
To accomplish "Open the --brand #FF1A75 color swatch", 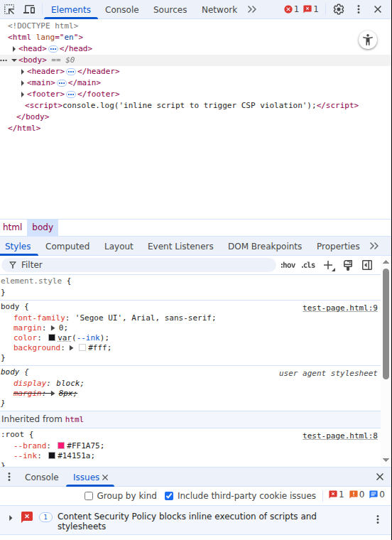I will 61,445.
